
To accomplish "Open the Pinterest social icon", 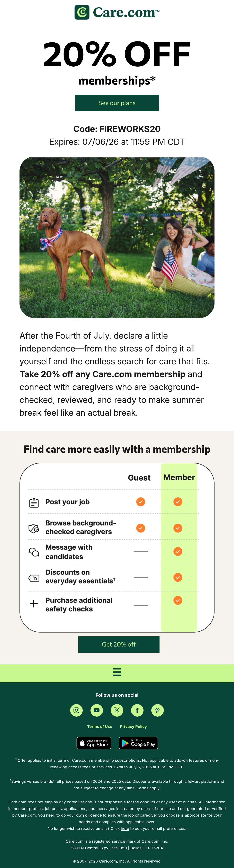I will (x=157, y=710).
